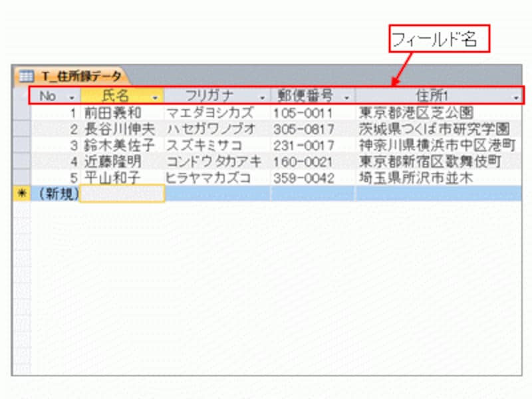532x399 pixels.
Task: Click the new record asterisk row selector
Action: (22, 194)
